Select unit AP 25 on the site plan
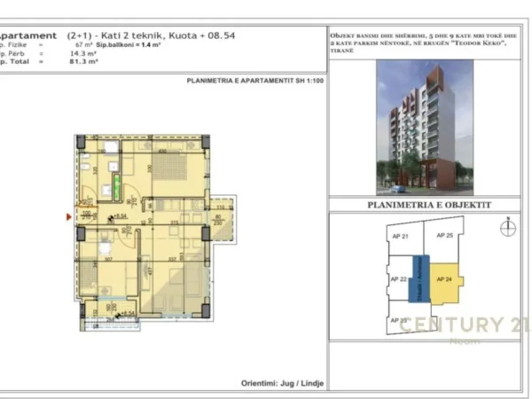The image size is (532, 399). click(449, 236)
